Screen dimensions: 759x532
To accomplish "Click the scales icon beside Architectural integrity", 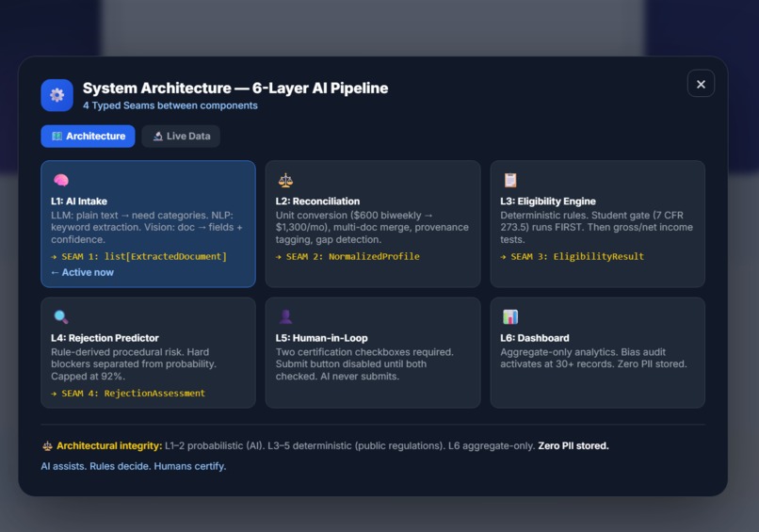I will 47,446.
